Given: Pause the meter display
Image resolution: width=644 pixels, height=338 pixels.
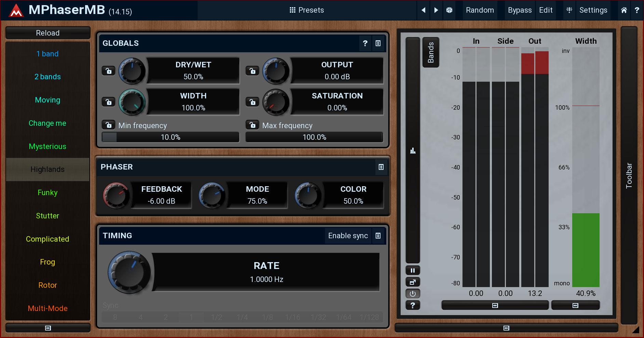Looking at the screenshot, I should pos(413,270).
